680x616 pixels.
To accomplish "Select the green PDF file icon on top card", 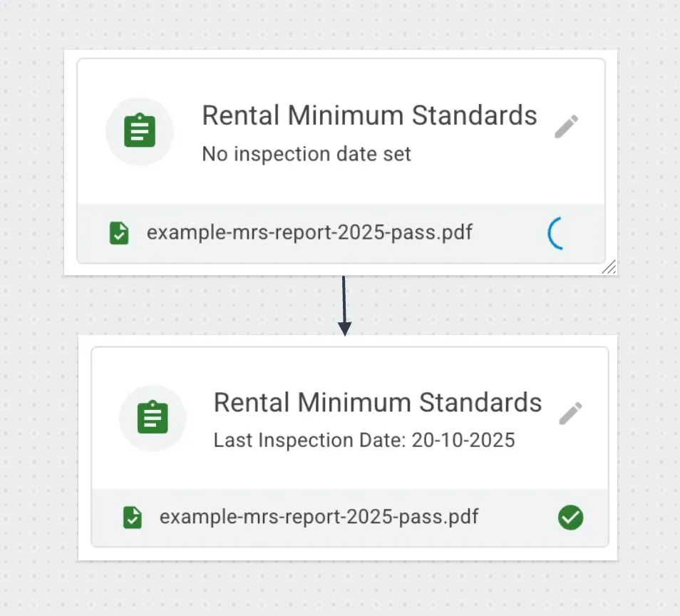I will pyautogui.click(x=119, y=232).
